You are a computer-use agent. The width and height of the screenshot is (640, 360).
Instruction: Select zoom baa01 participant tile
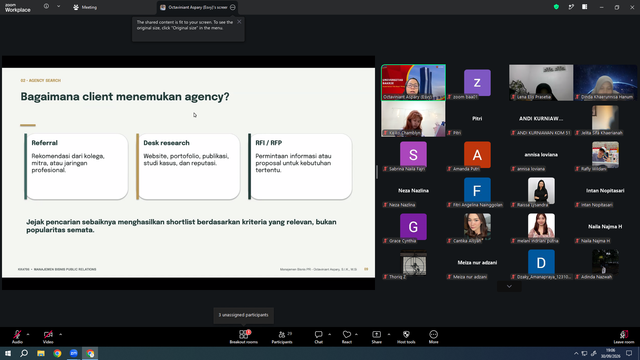point(477,82)
